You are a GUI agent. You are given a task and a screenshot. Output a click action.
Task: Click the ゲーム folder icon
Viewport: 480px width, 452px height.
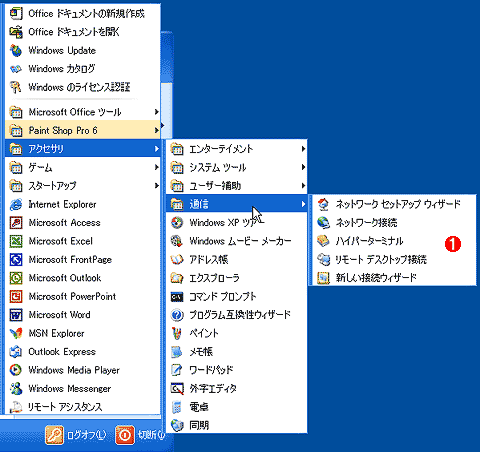pos(16,167)
